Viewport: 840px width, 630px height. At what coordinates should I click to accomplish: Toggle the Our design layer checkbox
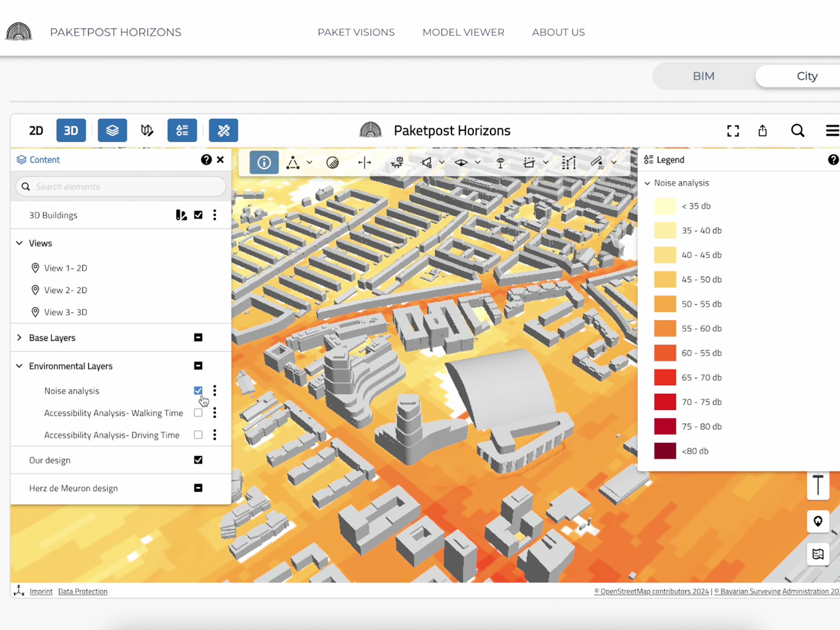(x=198, y=460)
